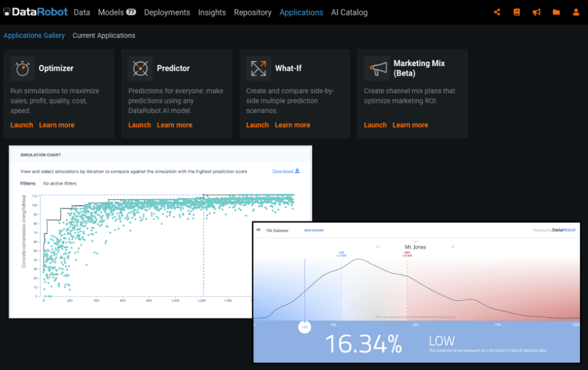Click the 16% prediction slider handle
This screenshot has width=588, height=370.
(305, 326)
